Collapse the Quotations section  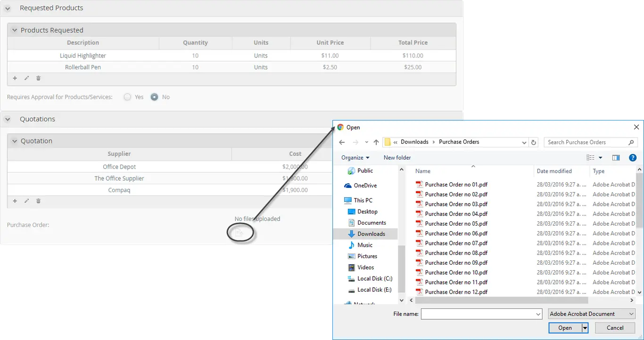coord(8,120)
